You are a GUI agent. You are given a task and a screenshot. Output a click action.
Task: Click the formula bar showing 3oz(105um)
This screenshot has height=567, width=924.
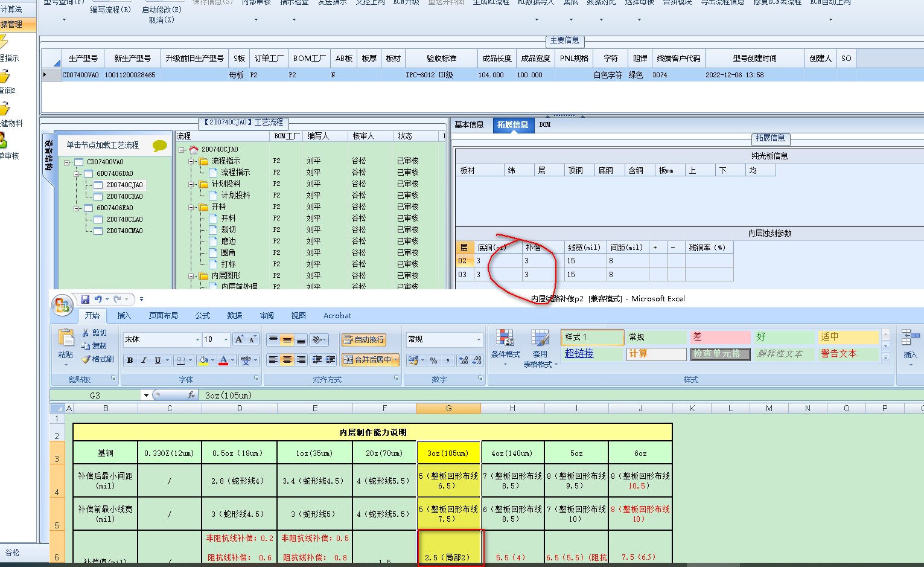[561, 396]
